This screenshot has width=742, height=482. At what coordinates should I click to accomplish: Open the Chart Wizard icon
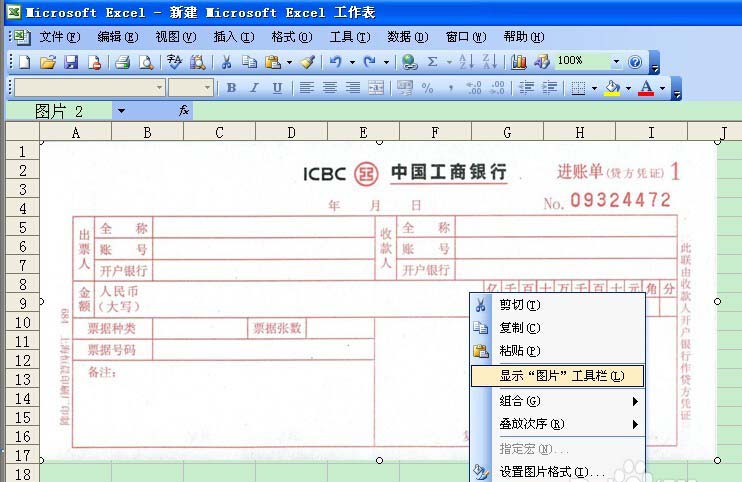tap(519, 62)
